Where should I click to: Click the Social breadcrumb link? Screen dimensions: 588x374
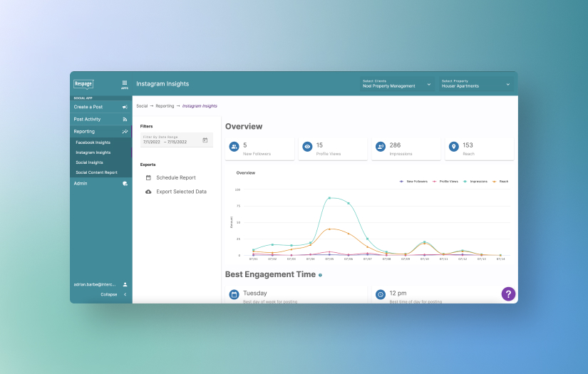tap(142, 106)
